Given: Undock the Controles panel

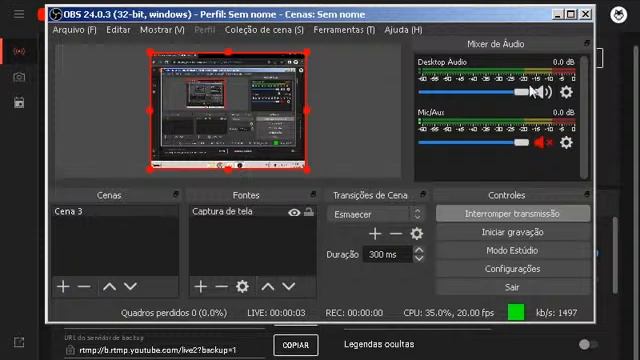Looking at the screenshot, I should [587, 194].
